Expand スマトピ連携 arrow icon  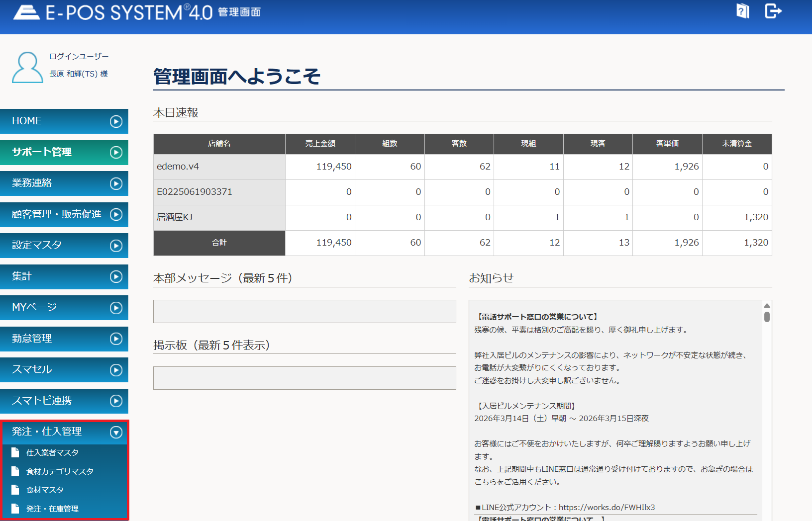116,401
